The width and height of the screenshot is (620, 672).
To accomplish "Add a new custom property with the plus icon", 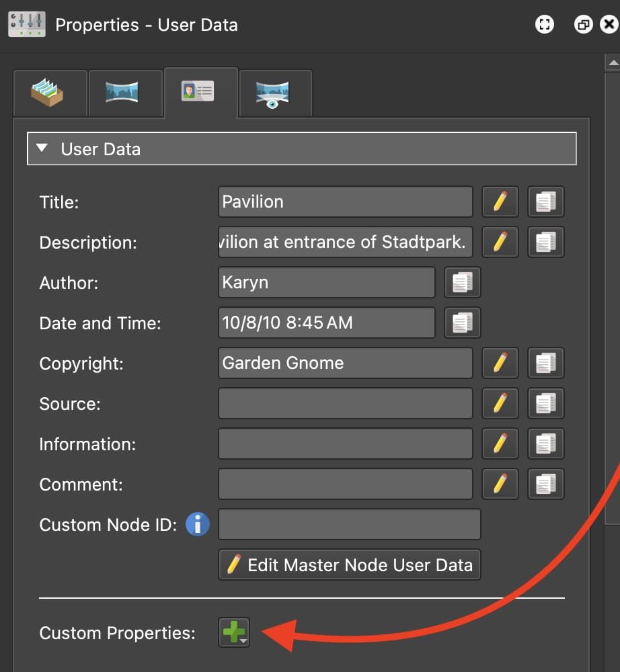I will (x=233, y=630).
